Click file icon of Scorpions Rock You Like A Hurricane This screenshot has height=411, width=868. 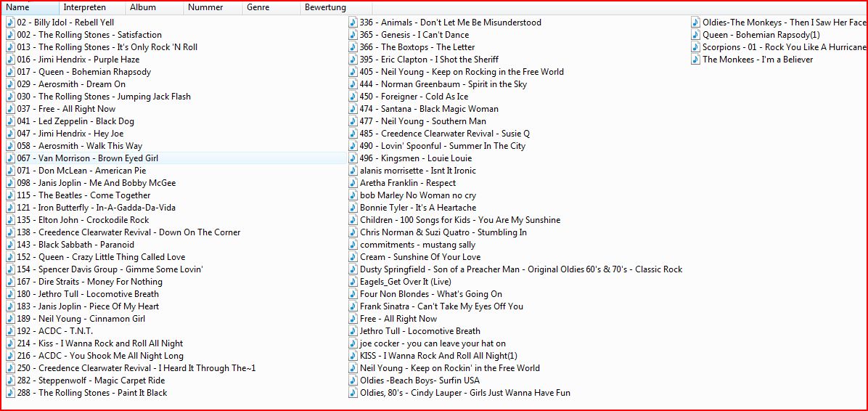click(x=696, y=48)
